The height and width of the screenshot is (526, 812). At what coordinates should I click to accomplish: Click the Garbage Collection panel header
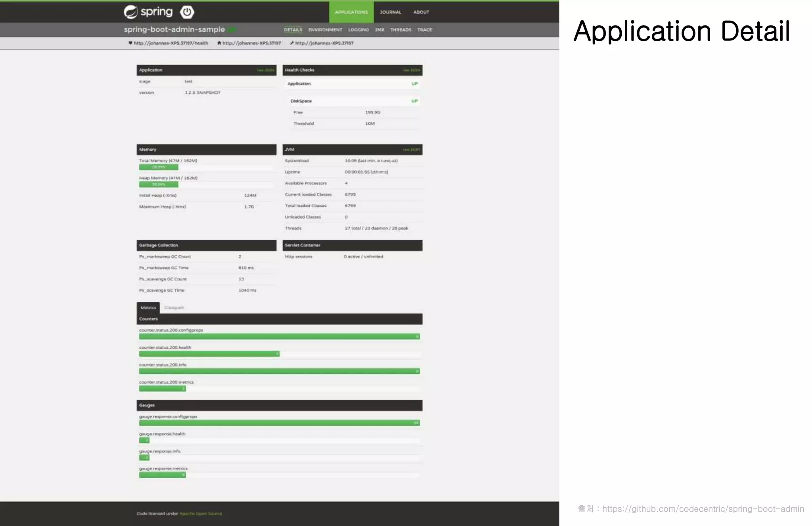point(206,245)
